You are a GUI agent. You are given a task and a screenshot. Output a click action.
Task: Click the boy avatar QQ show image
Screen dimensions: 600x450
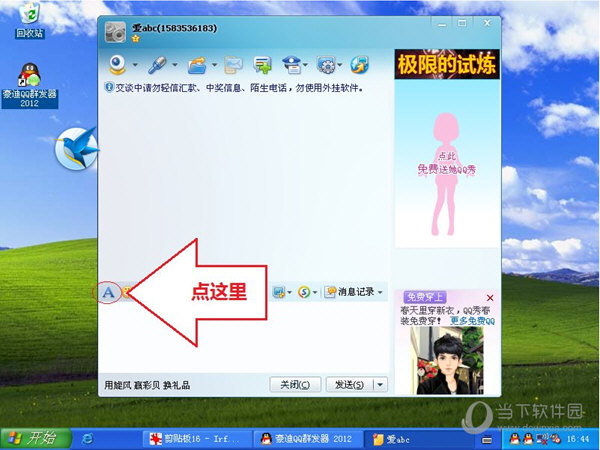[x=447, y=360]
